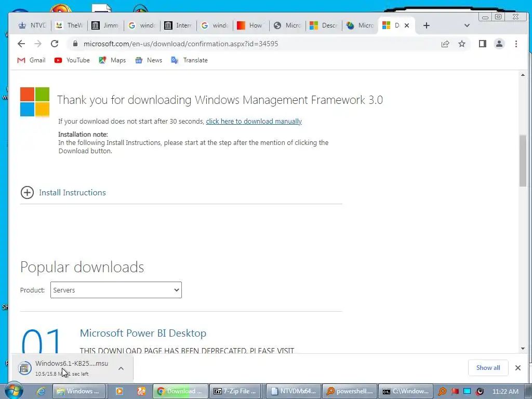Open the Maps bookmark

[x=112, y=60]
